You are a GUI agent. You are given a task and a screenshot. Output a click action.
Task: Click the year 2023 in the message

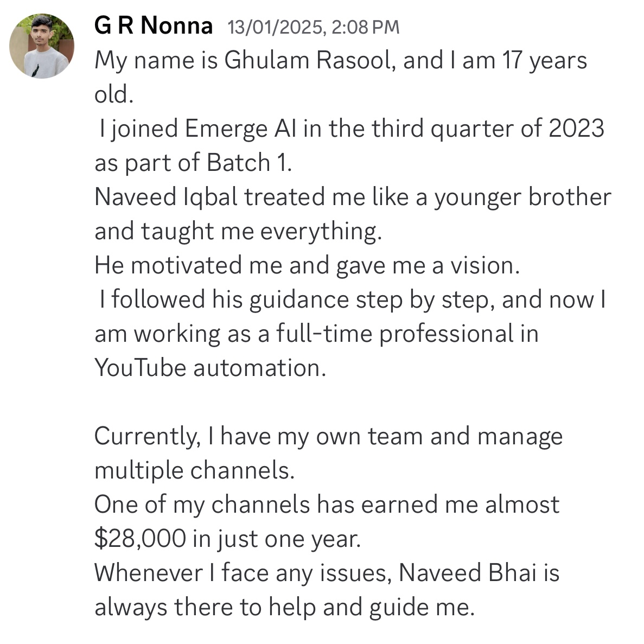pyautogui.click(x=576, y=128)
